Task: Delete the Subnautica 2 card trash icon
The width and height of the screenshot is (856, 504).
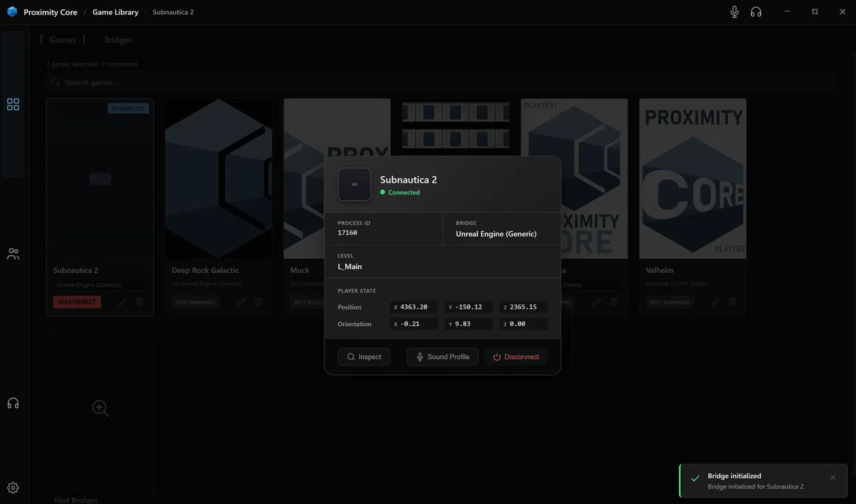Action: coord(139,302)
